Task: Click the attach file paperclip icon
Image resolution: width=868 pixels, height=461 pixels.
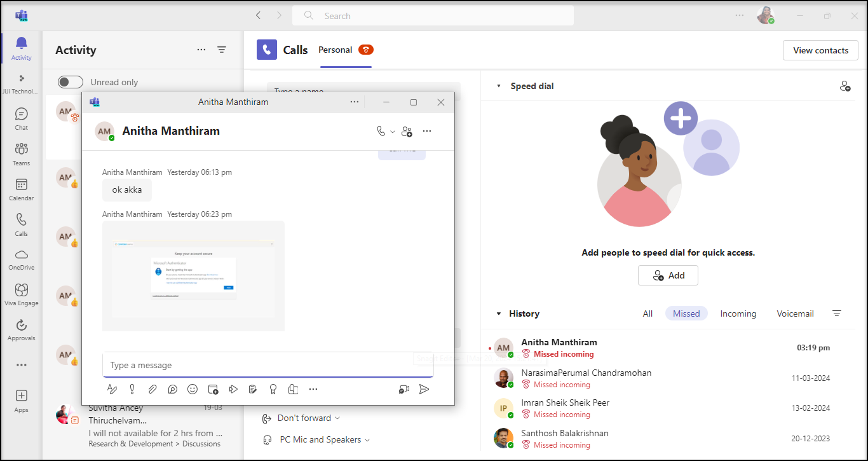Action: pyautogui.click(x=153, y=389)
